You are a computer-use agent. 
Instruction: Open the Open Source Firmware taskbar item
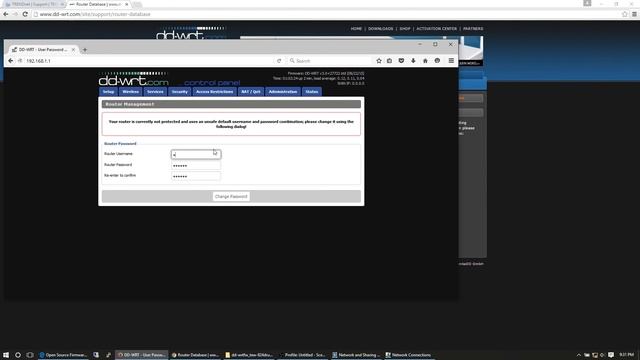tap(63, 355)
